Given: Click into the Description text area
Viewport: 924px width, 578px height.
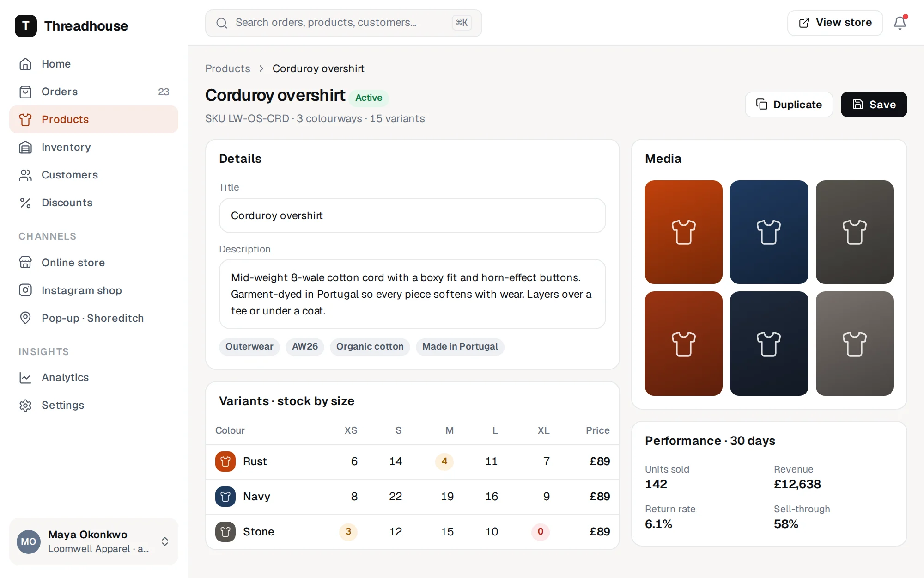Looking at the screenshot, I should pos(412,294).
